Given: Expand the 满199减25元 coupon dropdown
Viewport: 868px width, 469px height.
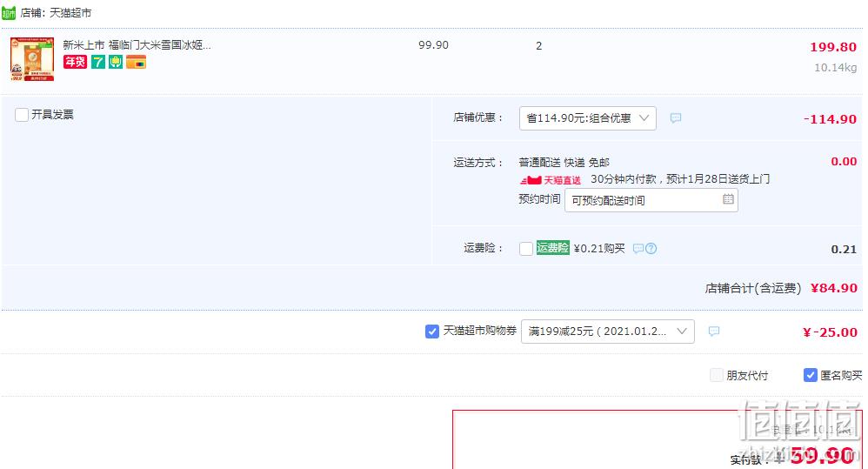Looking at the screenshot, I should tap(607, 332).
